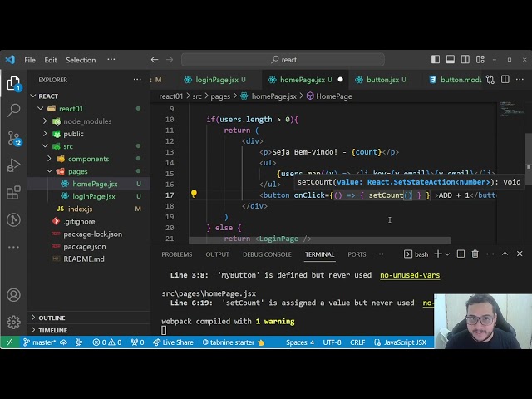Open errors and warnings count in status bar
The height and width of the screenshot is (399, 532).
point(107,342)
